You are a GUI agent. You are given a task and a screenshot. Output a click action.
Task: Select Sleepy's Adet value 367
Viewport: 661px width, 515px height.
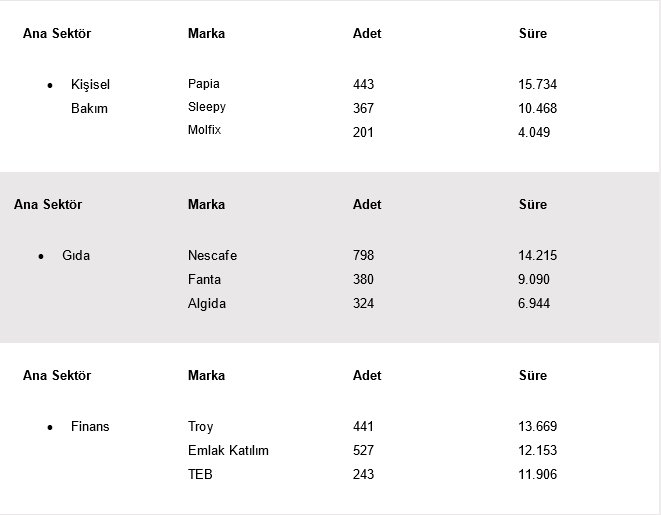tap(363, 109)
